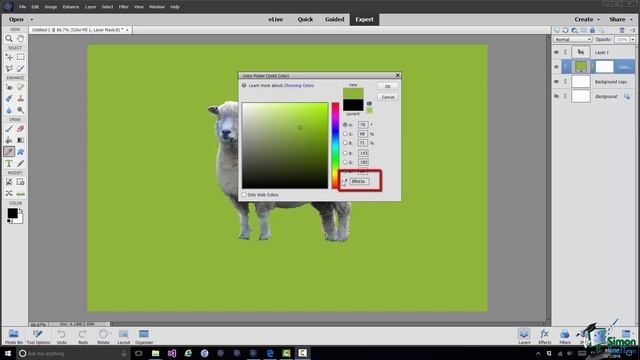
Task: Hide Layer 1 with its eye icon
Action: point(556,52)
